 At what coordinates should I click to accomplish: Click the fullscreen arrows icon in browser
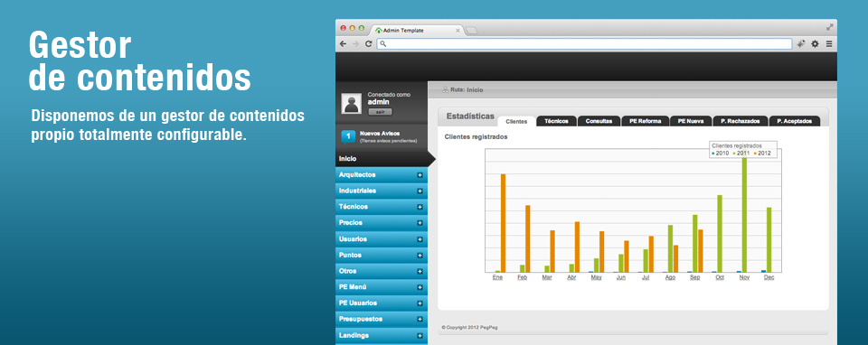829,27
